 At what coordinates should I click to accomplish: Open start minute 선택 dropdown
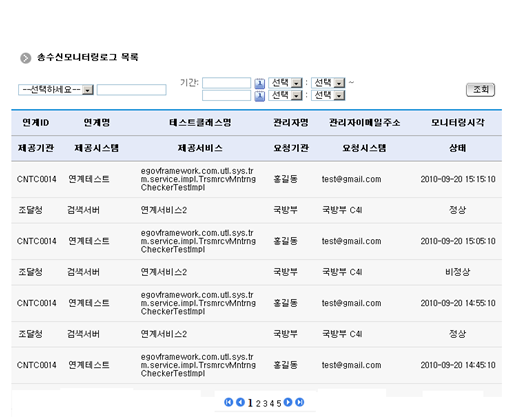328,83
